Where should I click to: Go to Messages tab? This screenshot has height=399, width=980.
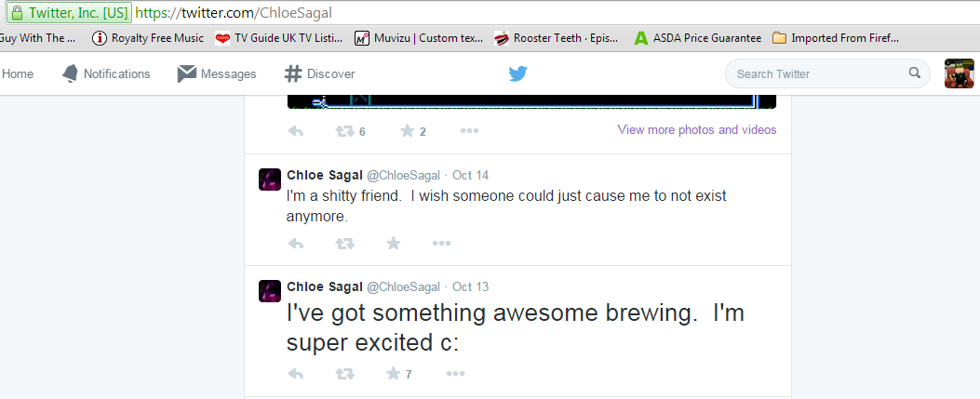pos(217,74)
